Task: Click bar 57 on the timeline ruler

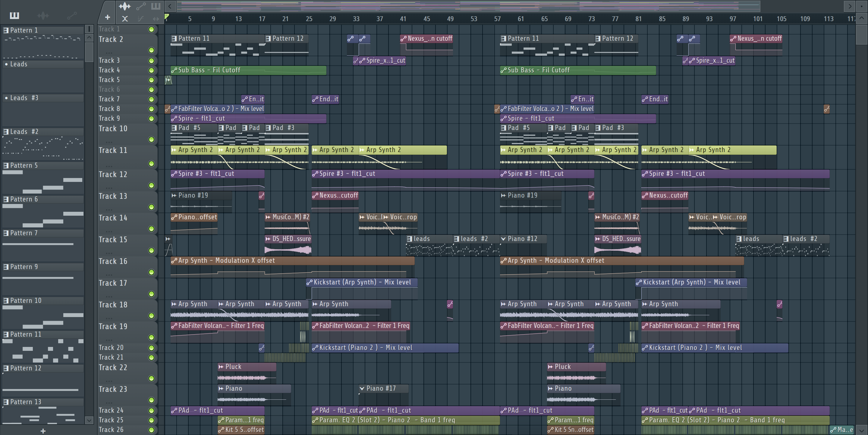Action: click(x=497, y=19)
